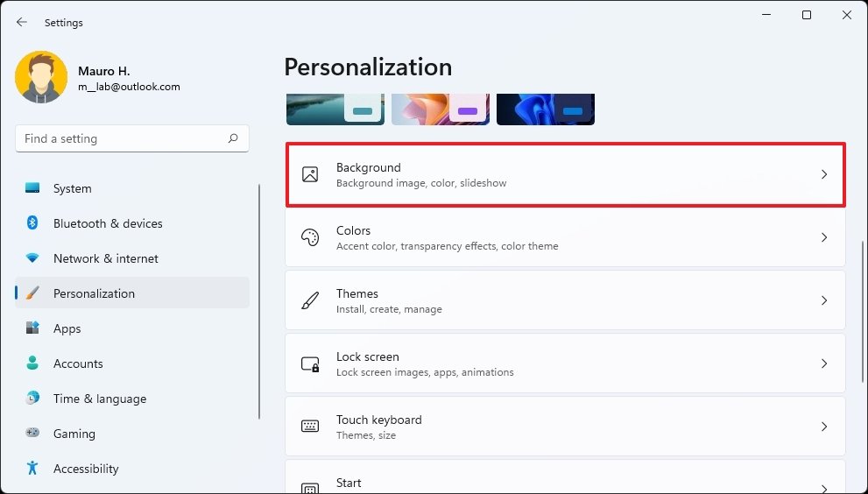This screenshot has width=868, height=494.
Task: Open Time & language section
Action: click(x=132, y=398)
